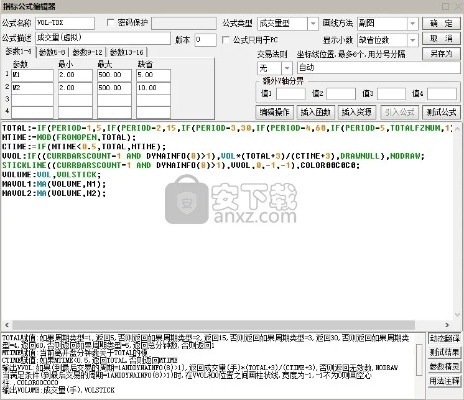This screenshot has height=400, width=464.
Task: Click the 编辑操作 button
Action: (x=274, y=112)
